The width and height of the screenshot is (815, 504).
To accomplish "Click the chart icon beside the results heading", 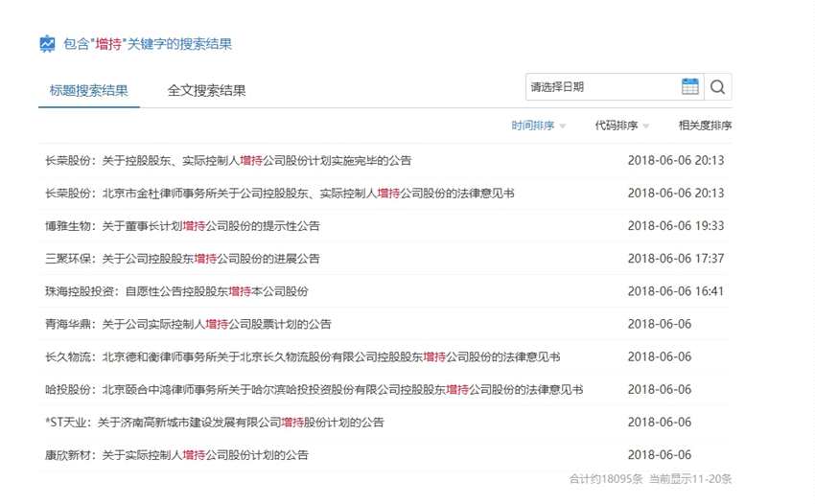I will click(x=47, y=44).
